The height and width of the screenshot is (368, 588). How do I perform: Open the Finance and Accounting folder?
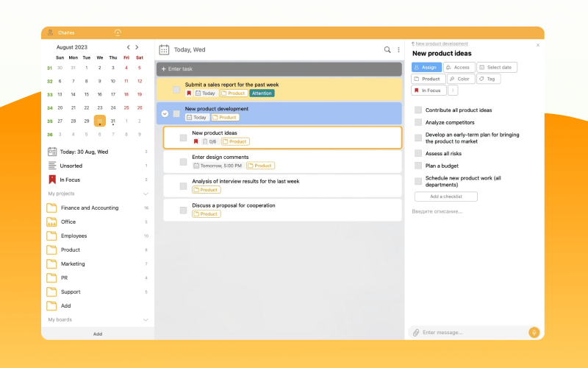coord(51,208)
